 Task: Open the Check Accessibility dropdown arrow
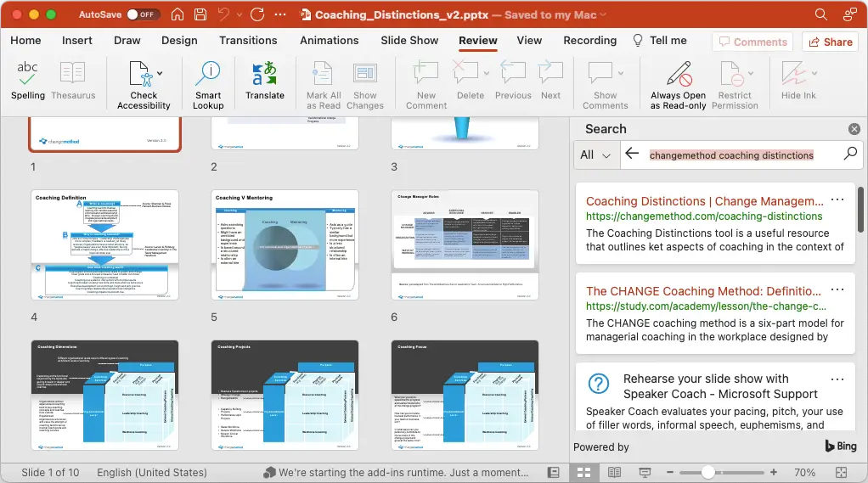pyautogui.click(x=160, y=73)
